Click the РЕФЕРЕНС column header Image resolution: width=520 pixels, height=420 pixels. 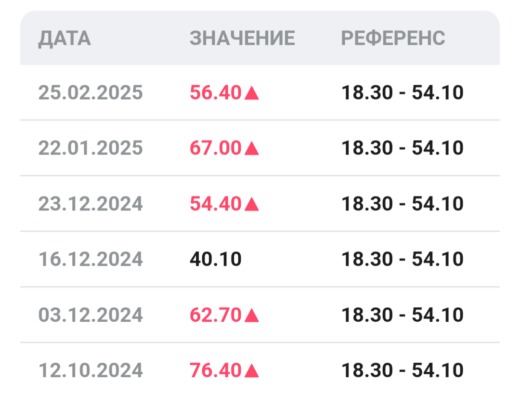(393, 39)
